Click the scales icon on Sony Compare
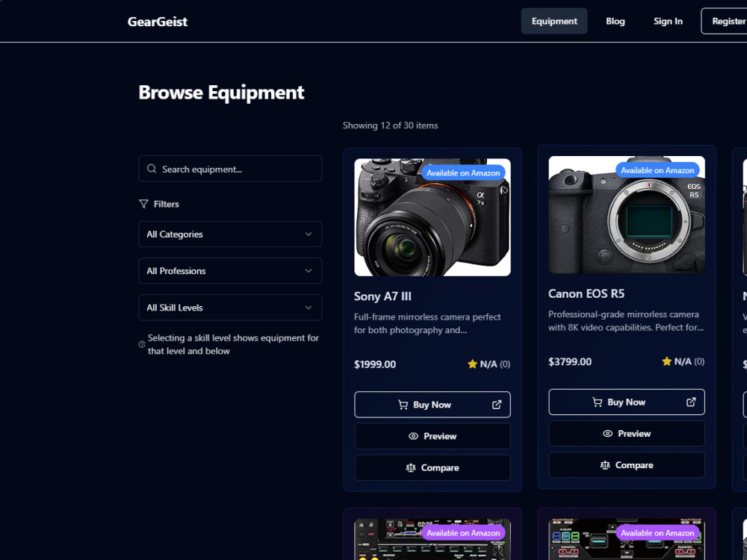Viewport: 747px width, 560px height. (411, 467)
